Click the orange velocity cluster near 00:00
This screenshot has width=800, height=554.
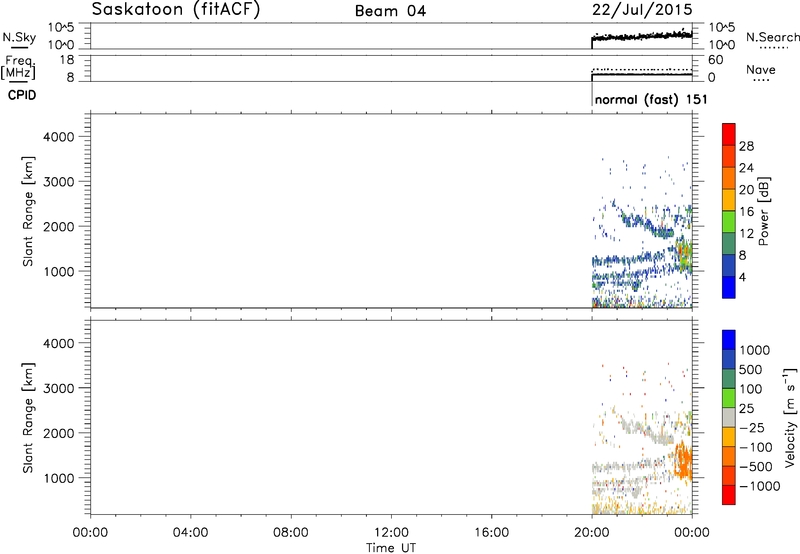[683, 461]
